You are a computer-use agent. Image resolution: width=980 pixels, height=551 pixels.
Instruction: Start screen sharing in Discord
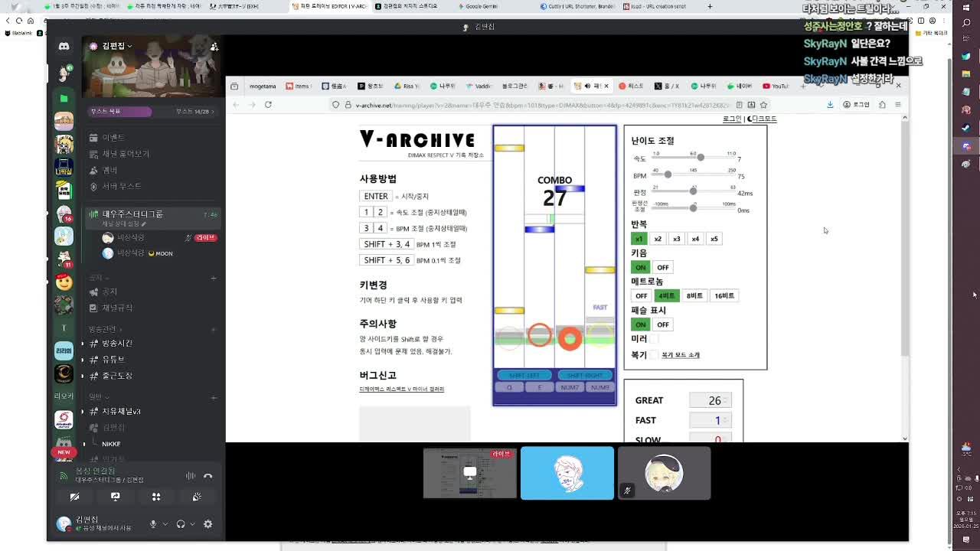[116, 496]
